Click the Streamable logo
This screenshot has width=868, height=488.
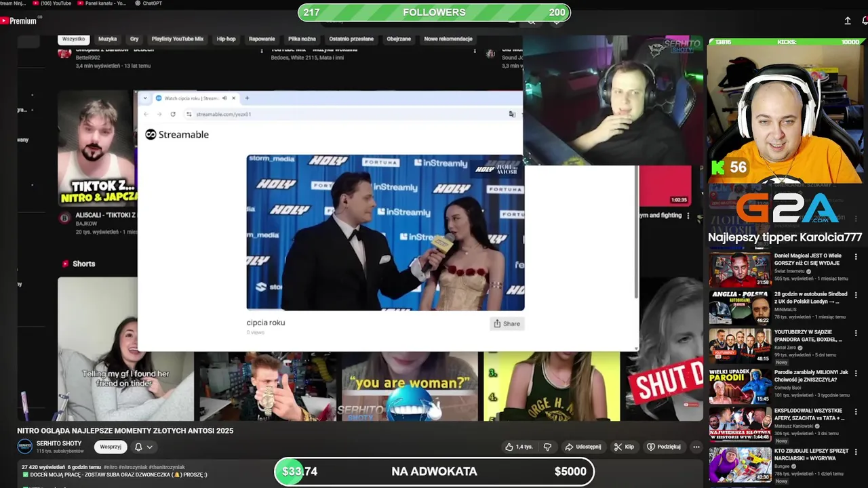177,134
